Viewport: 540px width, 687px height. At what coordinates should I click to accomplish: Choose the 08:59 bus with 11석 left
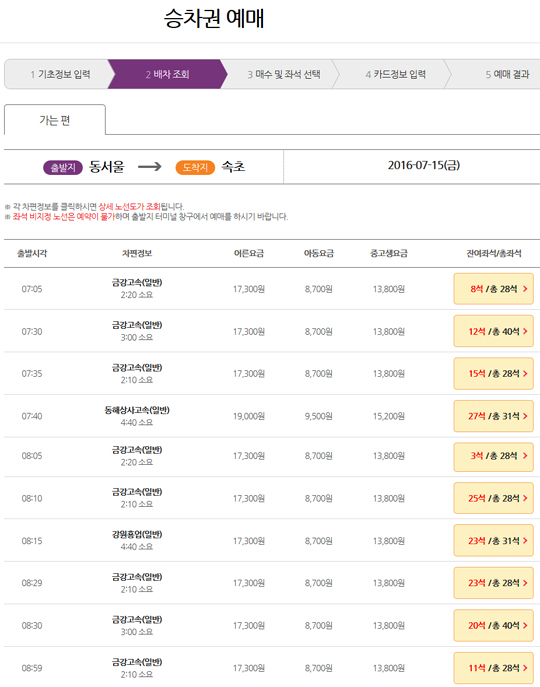tap(494, 668)
